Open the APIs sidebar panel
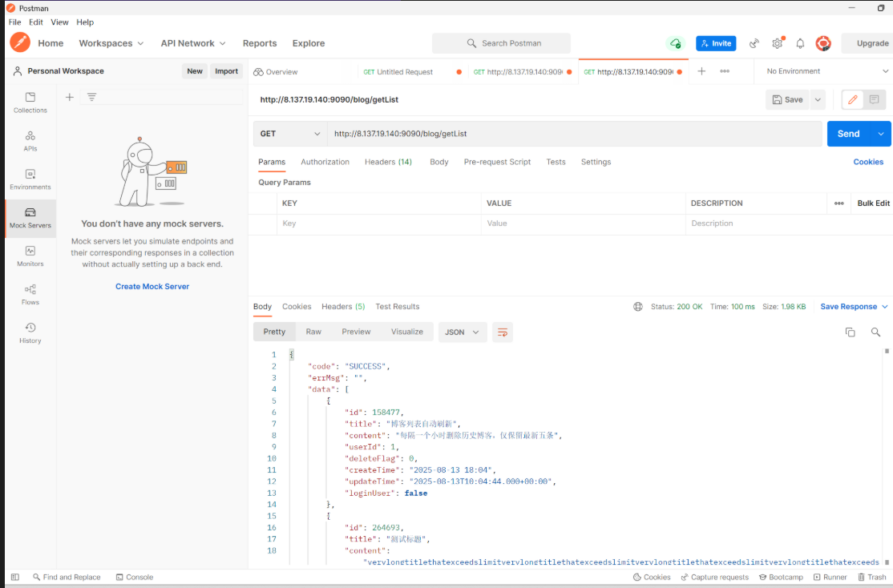 (x=30, y=141)
